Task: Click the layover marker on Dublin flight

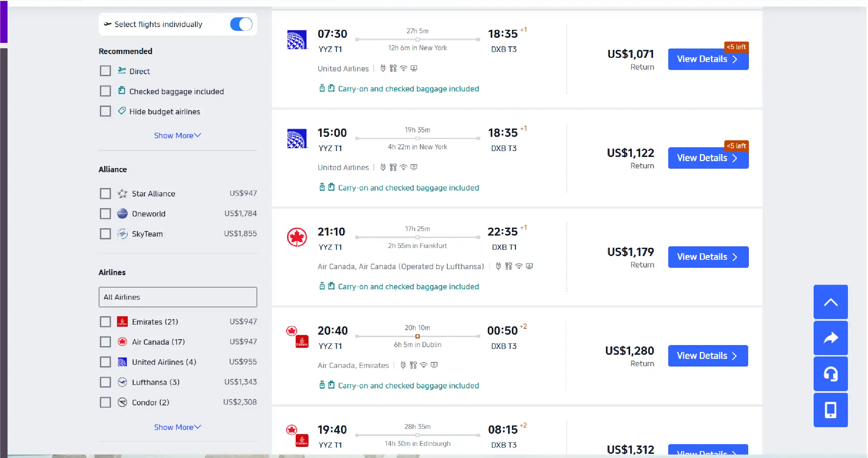Action: click(x=418, y=336)
